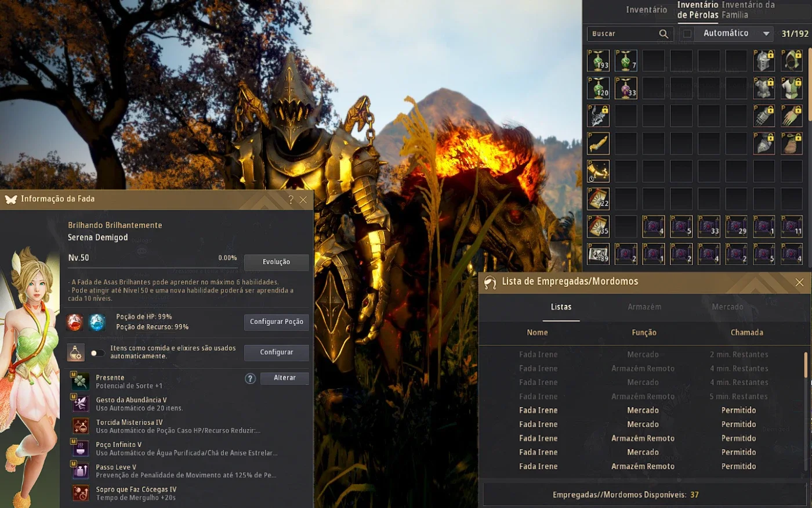Click the golden horn item with timer
The width and height of the screenshot is (812, 508).
coord(598,171)
